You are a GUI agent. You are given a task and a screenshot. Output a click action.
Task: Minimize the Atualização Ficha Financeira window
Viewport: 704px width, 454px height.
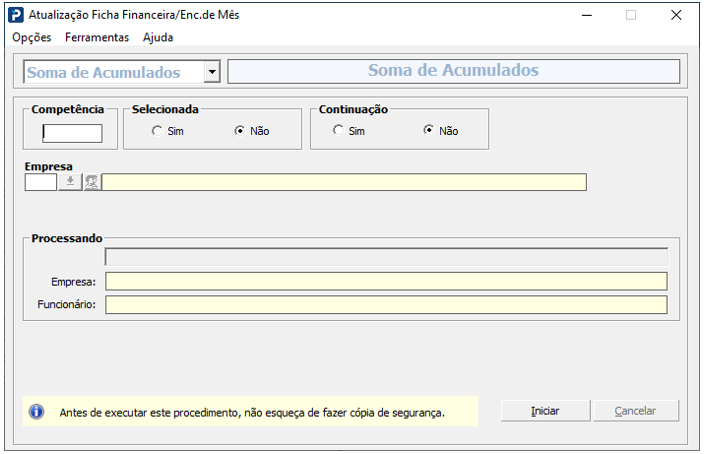[x=586, y=15]
